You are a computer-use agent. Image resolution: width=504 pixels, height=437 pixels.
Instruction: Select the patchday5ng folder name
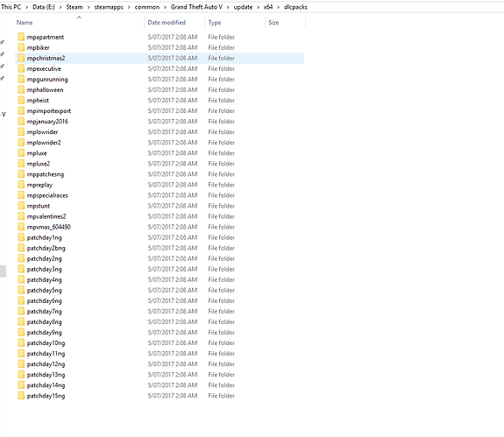click(45, 290)
